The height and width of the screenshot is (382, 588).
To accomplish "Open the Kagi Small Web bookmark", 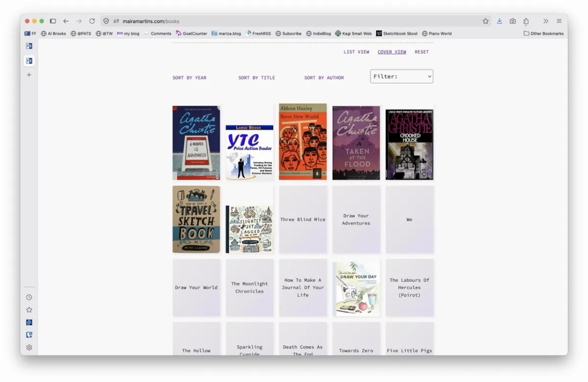I will click(x=353, y=34).
